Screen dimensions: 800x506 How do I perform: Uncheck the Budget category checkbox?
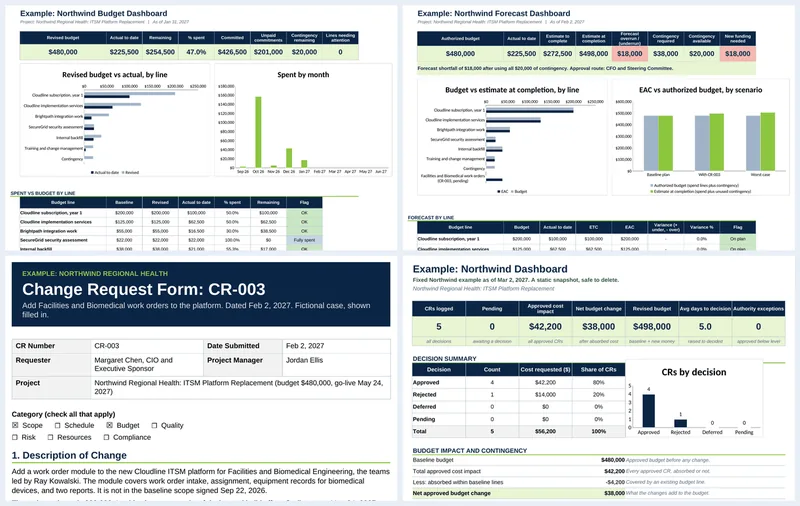pyautogui.click(x=109, y=425)
